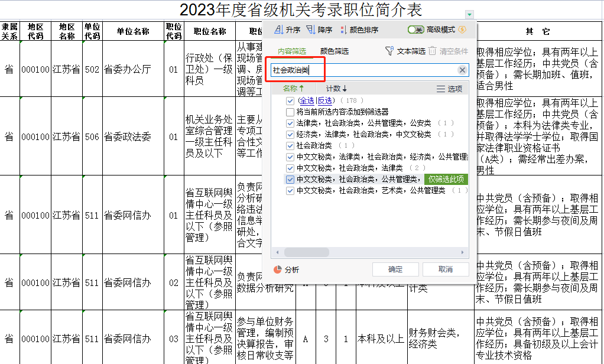Uncheck 中文文秘类，社会政治类，法律类 item
The height and width of the screenshot is (364, 604).
click(290, 168)
